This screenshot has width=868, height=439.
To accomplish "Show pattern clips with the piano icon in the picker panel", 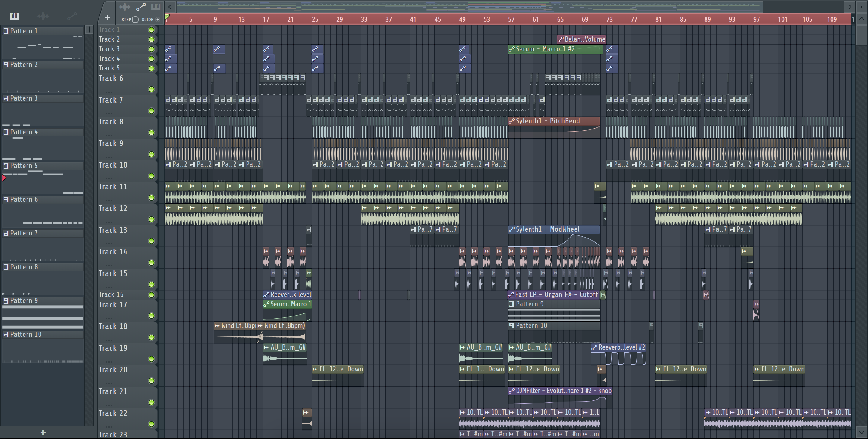I will coord(14,16).
